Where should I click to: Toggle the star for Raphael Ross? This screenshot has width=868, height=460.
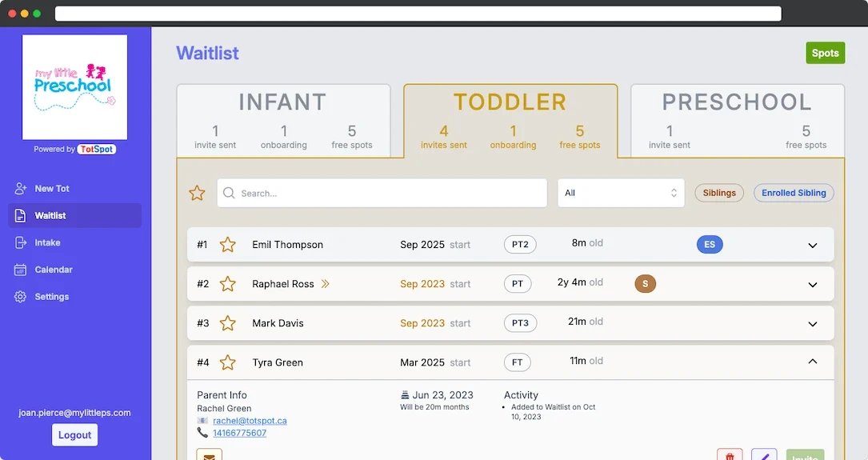228,284
